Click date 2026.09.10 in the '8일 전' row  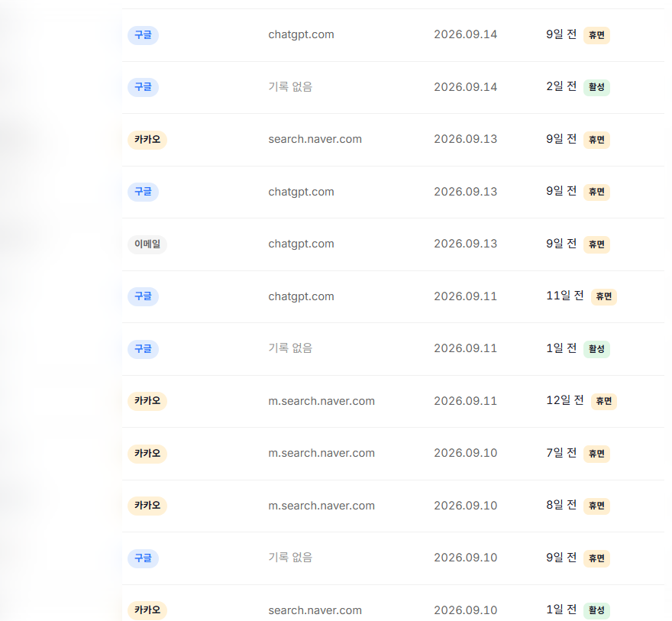pos(465,506)
